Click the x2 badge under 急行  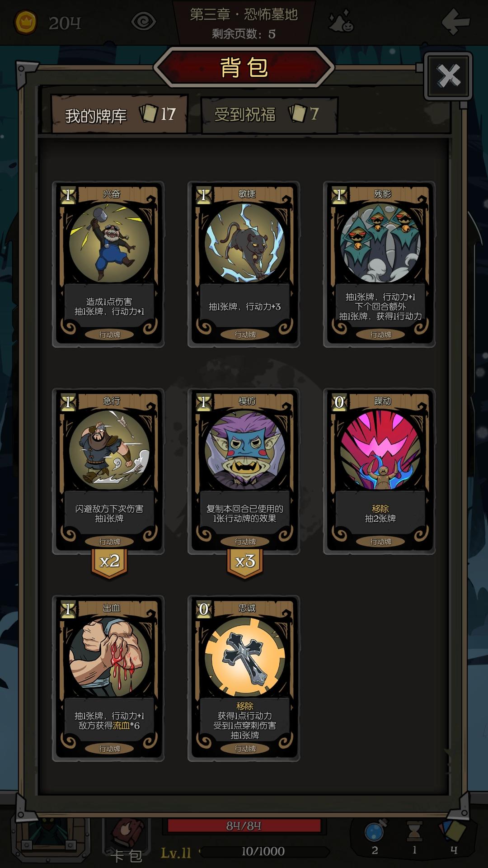pos(109,562)
